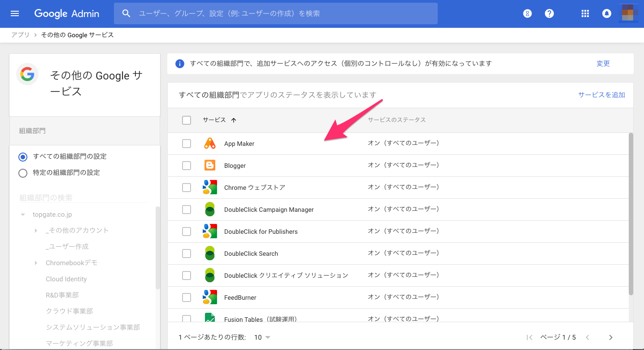644x350 pixels.
Task: Select the topgate.co.jp root organization
Action: point(52,215)
